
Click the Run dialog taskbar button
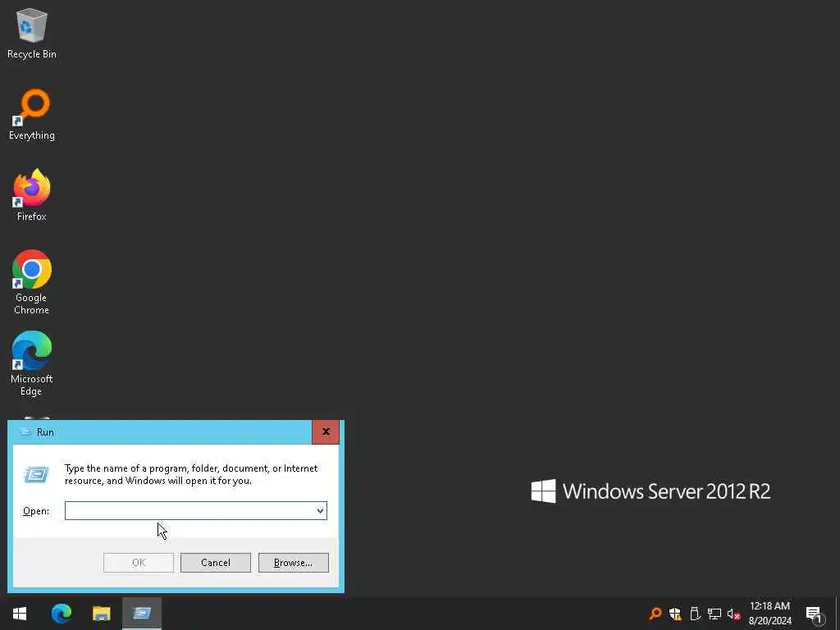(x=141, y=614)
